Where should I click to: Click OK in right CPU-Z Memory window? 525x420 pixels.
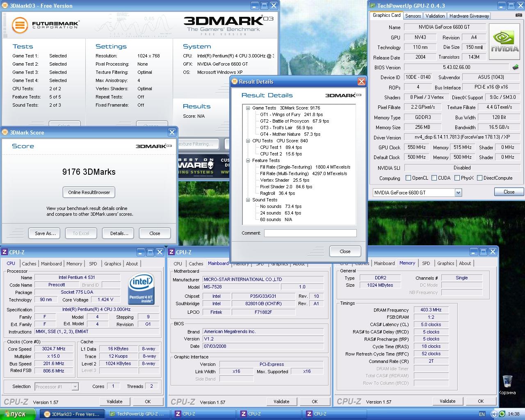(481, 401)
